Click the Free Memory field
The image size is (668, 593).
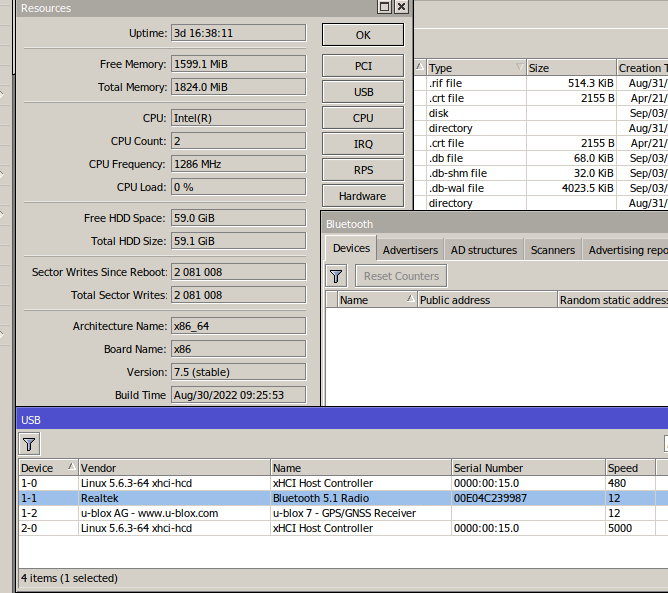coord(239,64)
